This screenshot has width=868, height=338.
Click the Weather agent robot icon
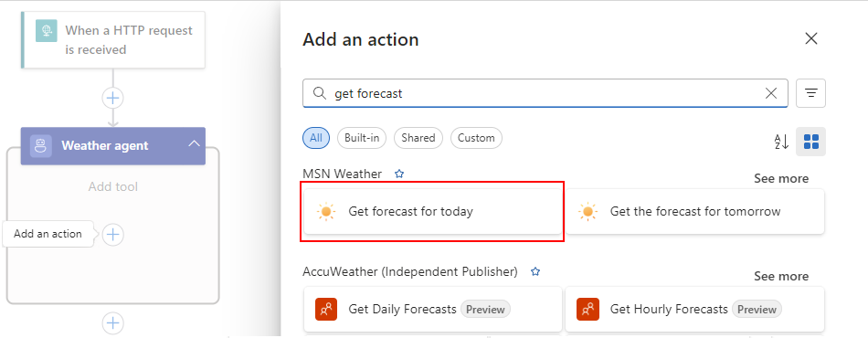[41, 146]
